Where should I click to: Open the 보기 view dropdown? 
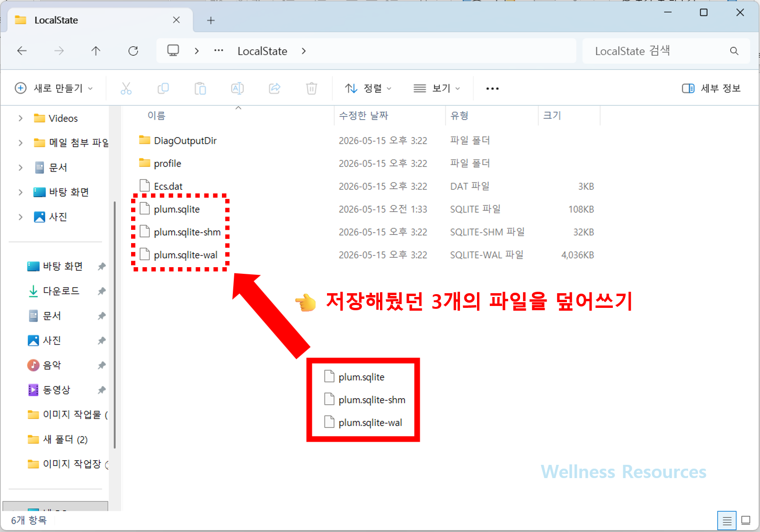coord(437,88)
